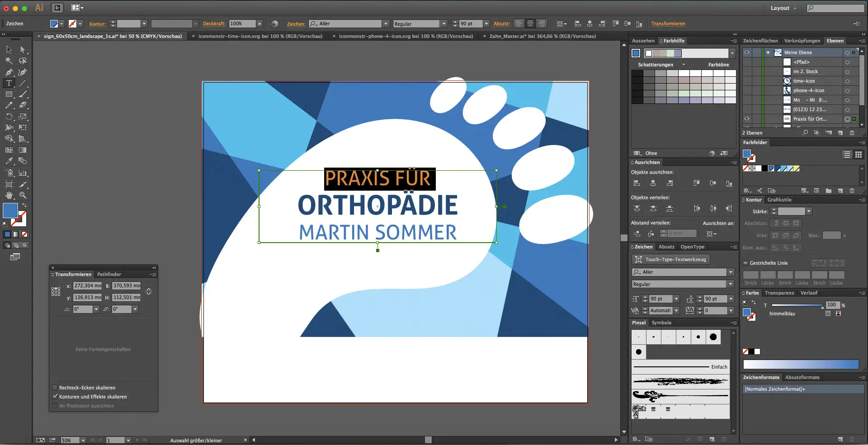Select the Eyedropper tool

9,161
